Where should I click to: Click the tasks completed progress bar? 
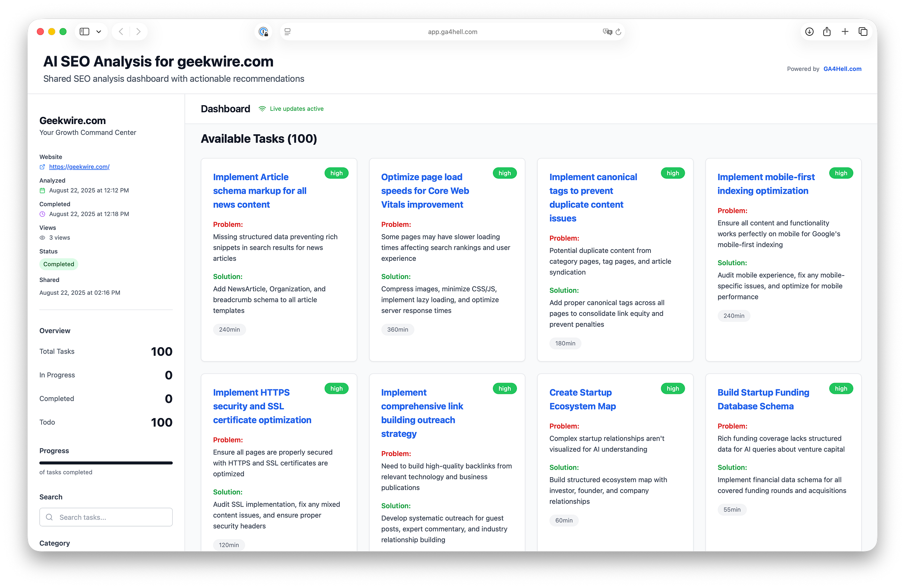[x=106, y=462]
